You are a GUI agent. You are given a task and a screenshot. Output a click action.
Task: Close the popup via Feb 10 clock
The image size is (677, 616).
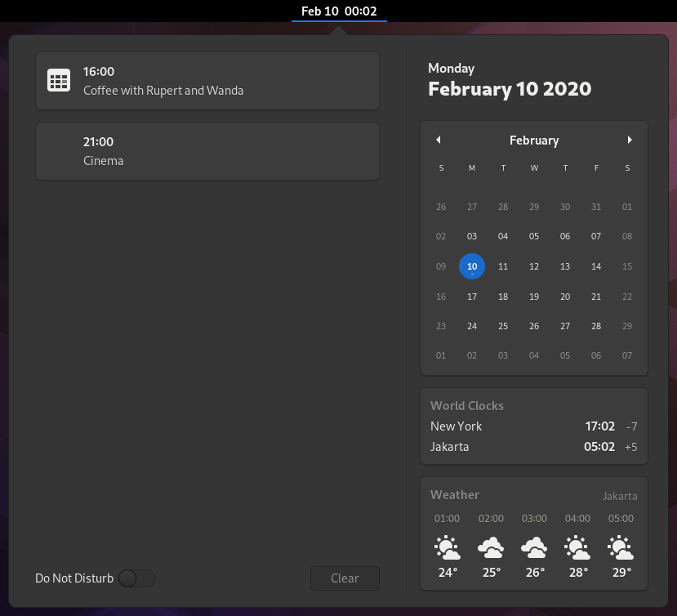click(x=339, y=11)
